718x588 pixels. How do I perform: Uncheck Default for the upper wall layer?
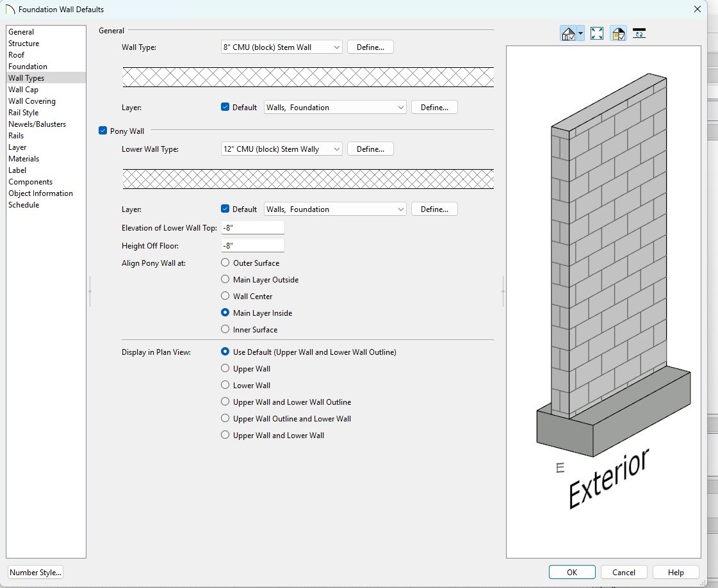pyautogui.click(x=225, y=107)
